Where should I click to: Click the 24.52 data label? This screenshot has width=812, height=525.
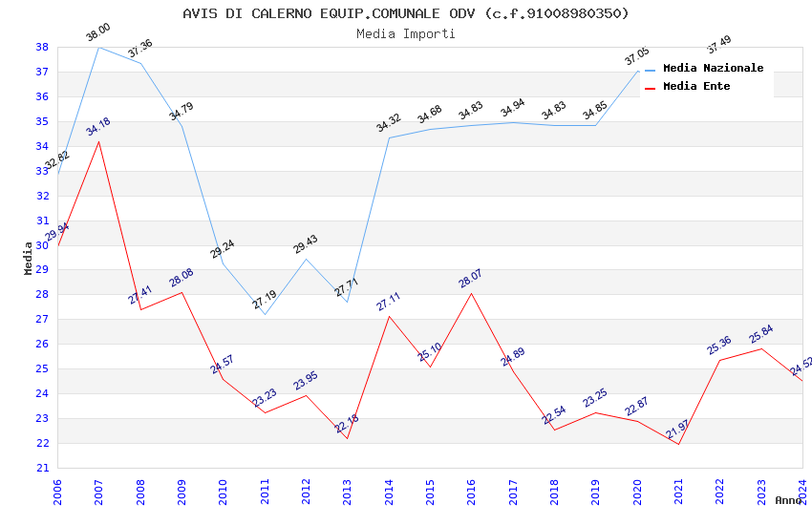[801, 367]
